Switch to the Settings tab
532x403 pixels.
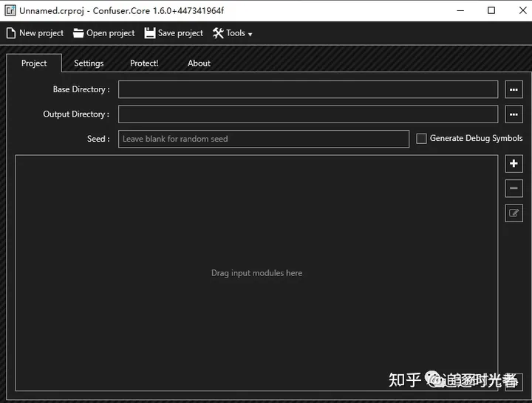(89, 63)
